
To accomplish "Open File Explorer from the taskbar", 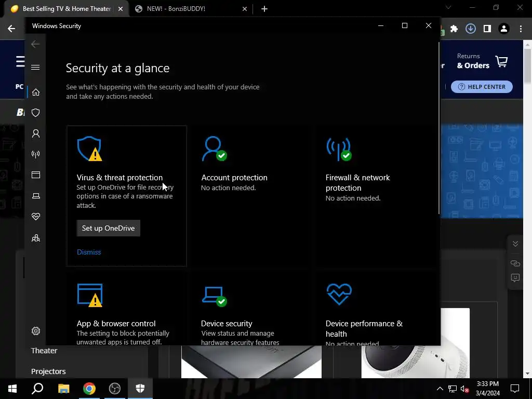I will (64, 389).
